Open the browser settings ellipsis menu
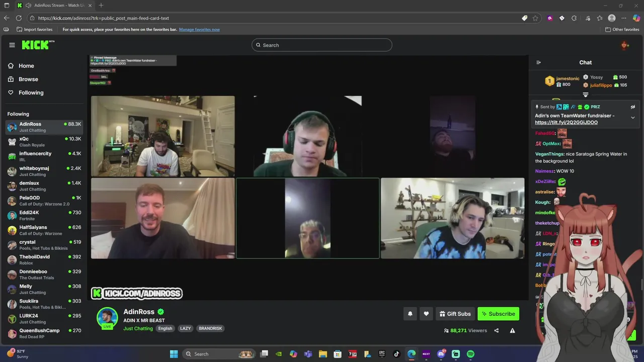 click(624, 18)
